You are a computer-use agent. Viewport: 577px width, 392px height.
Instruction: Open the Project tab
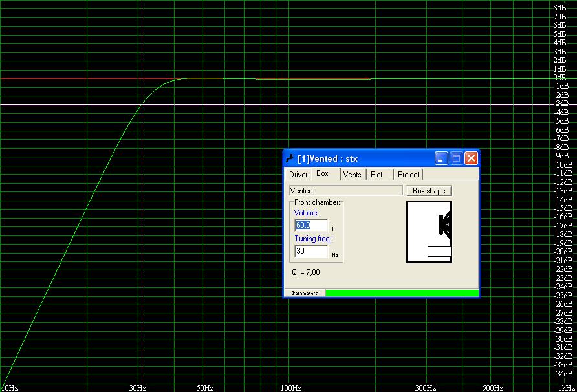408,175
